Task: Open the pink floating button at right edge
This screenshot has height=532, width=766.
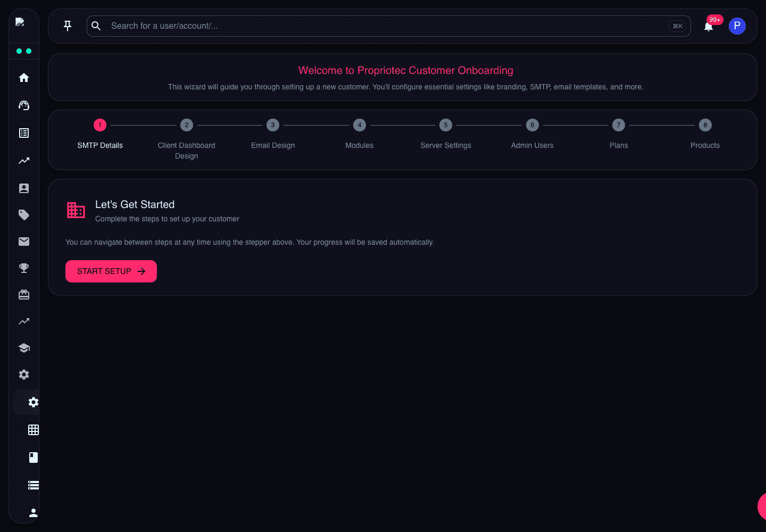Action: click(x=762, y=506)
